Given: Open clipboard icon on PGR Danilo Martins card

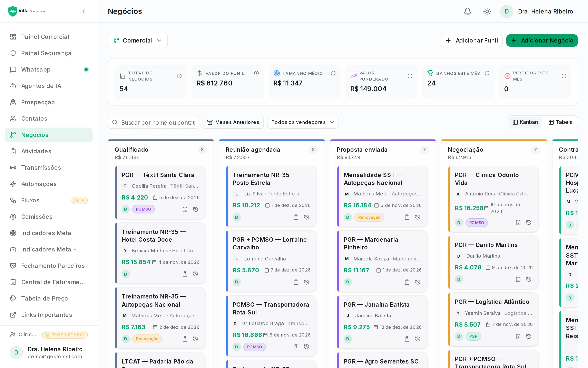Looking at the screenshot, I should tap(518, 279).
